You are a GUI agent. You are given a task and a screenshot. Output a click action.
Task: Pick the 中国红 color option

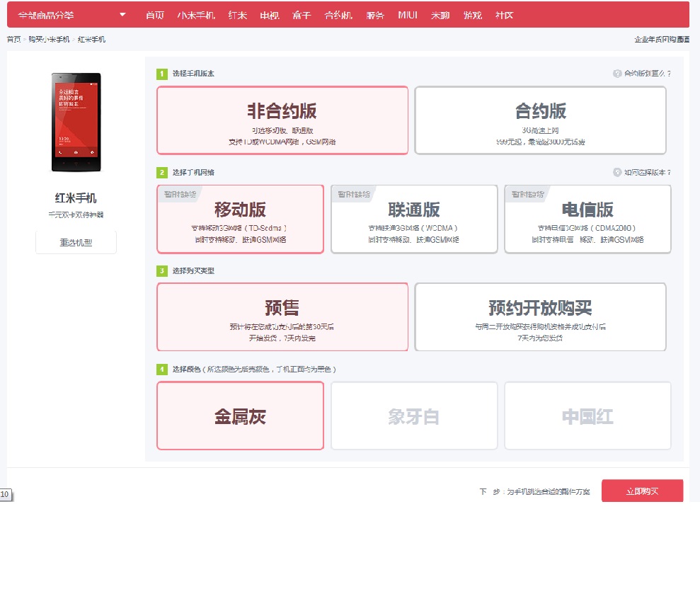click(587, 416)
